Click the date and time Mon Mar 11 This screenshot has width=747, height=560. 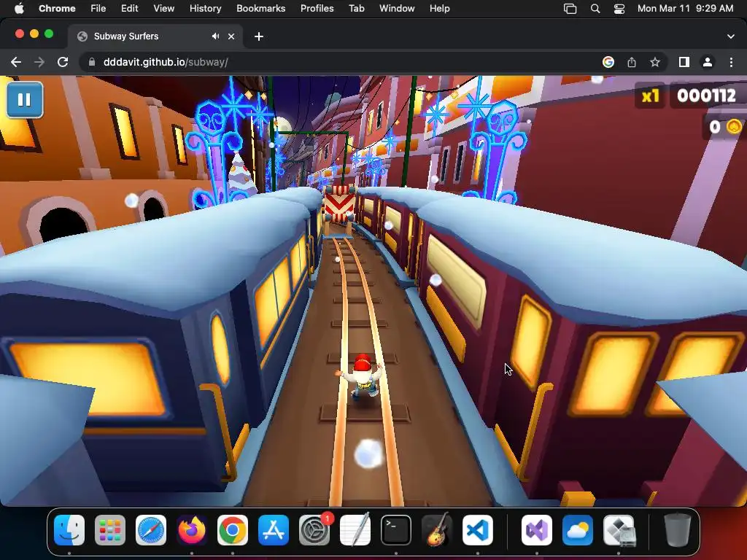click(686, 8)
